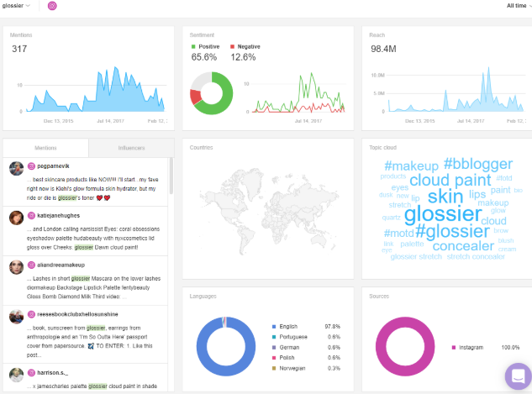Viewport: 532px width, 394px height.
Task: Click the Instagram source icon in top bar
Action: (x=52, y=6)
